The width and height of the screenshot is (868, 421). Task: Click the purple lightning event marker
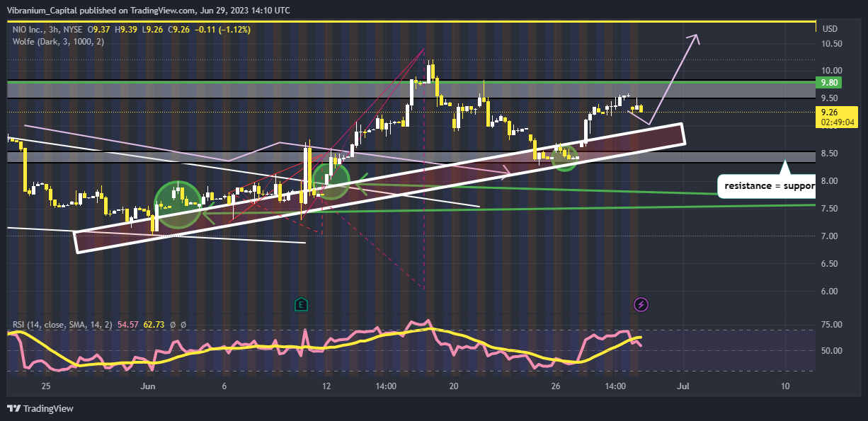pyautogui.click(x=641, y=304)
